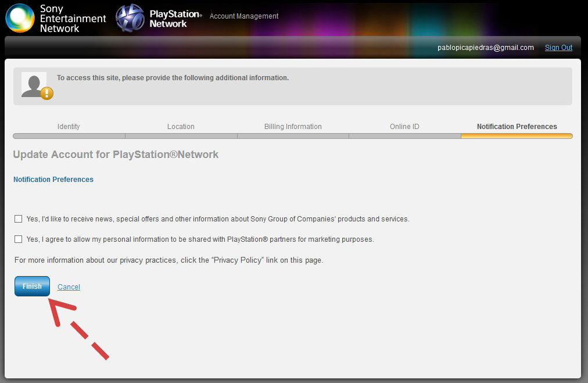This screenshot has width=588, height=383.
Task: Switch to the Location step tab
Action: click(181, 127)
